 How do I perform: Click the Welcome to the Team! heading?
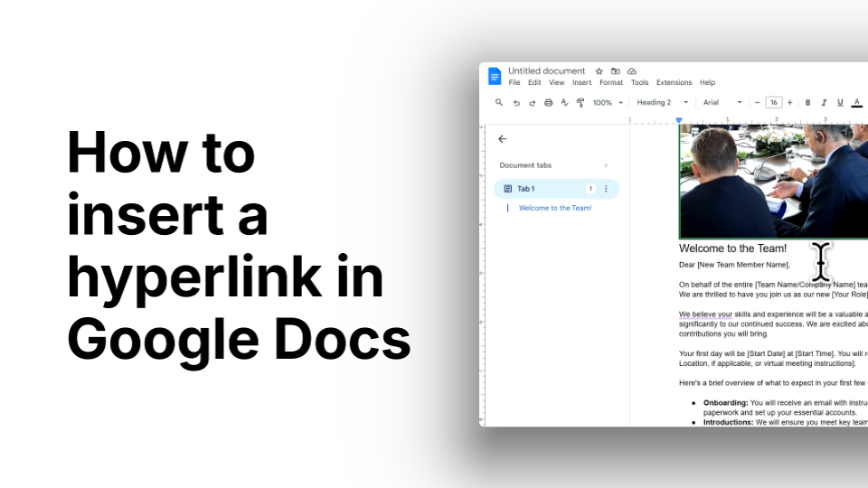(732, 249)
